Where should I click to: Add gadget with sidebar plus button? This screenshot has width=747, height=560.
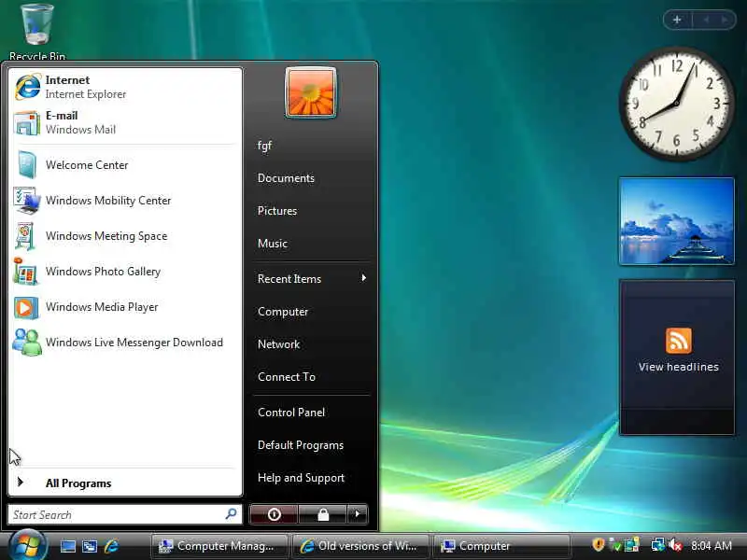[676, 20]
